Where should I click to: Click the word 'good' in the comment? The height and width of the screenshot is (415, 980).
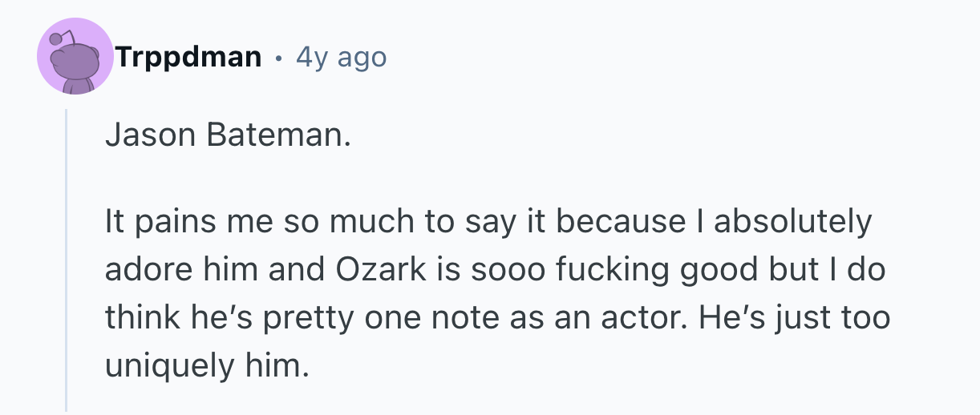click(x=716, y=270)
